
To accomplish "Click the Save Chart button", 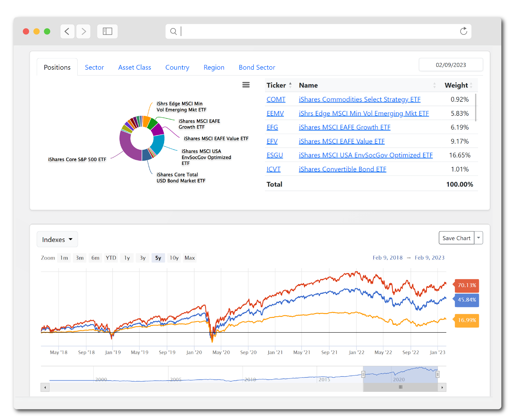I will [x=456, y=238].
